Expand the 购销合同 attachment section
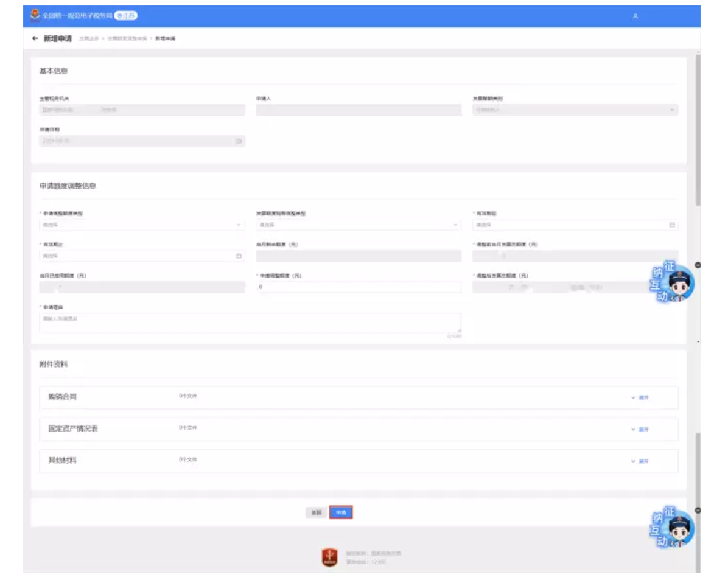Image resolution: width=728 pixels, height=580 pixels. [x=640, y=397]
